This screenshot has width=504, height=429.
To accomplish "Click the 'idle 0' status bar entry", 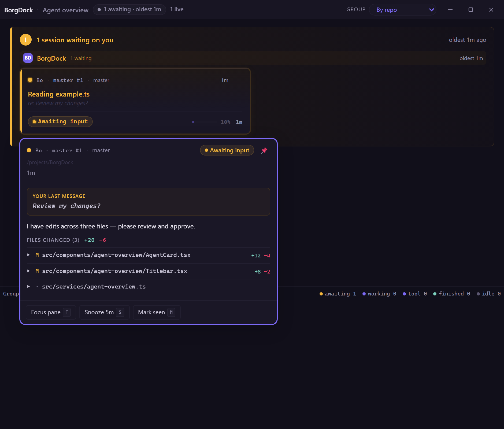I will click(x=489, y=294).
